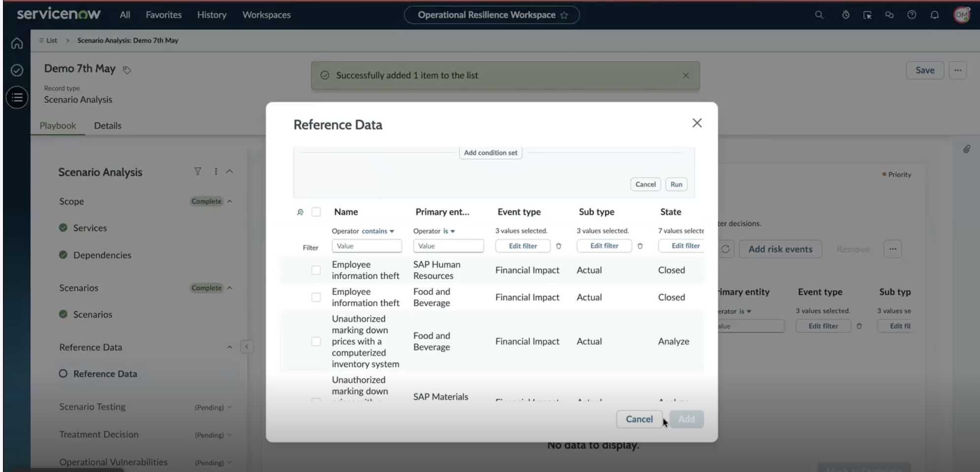Open the Workspaces menu

[x=267, y=15]
